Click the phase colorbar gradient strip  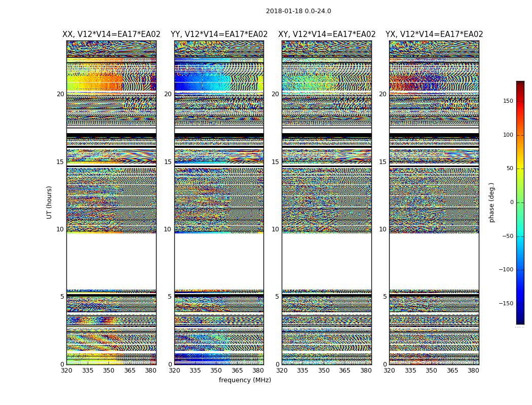pos(520,202)
